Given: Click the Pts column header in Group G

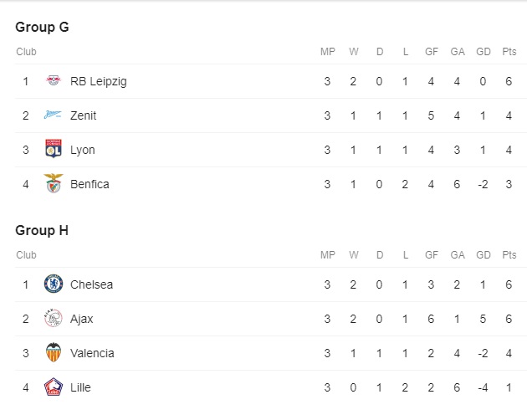Looking at the screenshot, I should 509,51.
